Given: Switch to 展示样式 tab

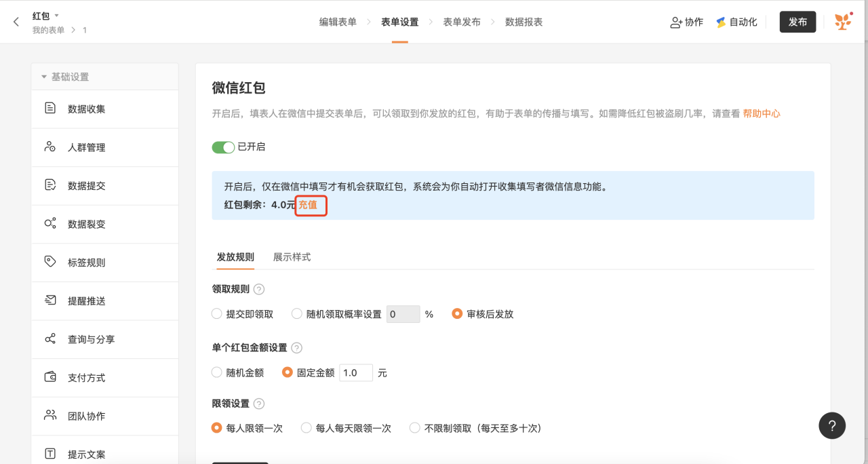Looking at the screenshot, I should [x=292, y=257].
